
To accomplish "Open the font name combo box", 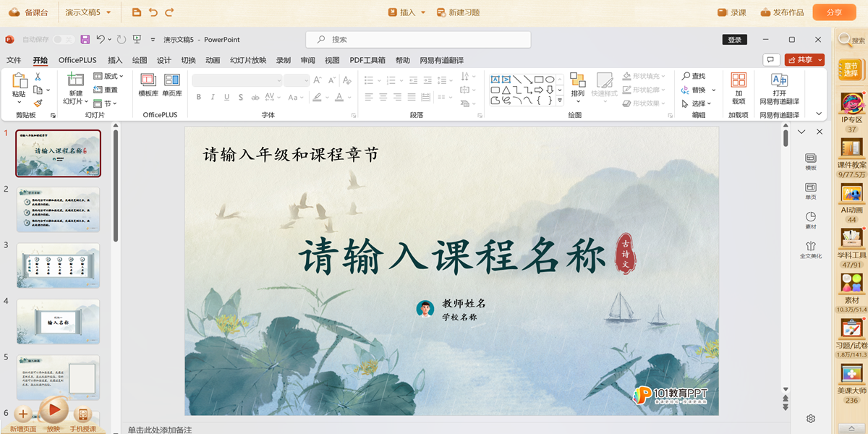I will coord(237,80).
